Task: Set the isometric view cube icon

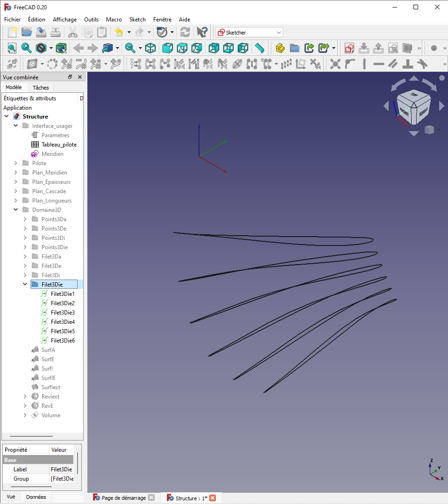Action: coord(150,48)
